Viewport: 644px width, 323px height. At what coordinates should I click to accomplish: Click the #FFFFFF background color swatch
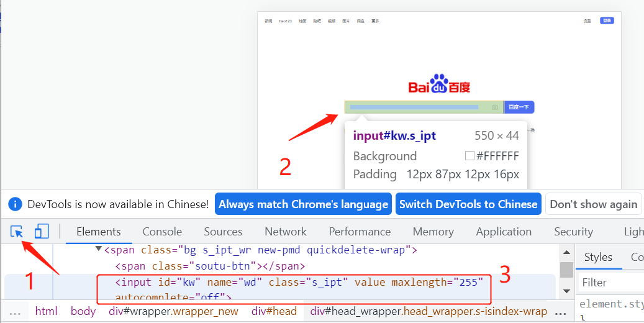tap(469, 156)
